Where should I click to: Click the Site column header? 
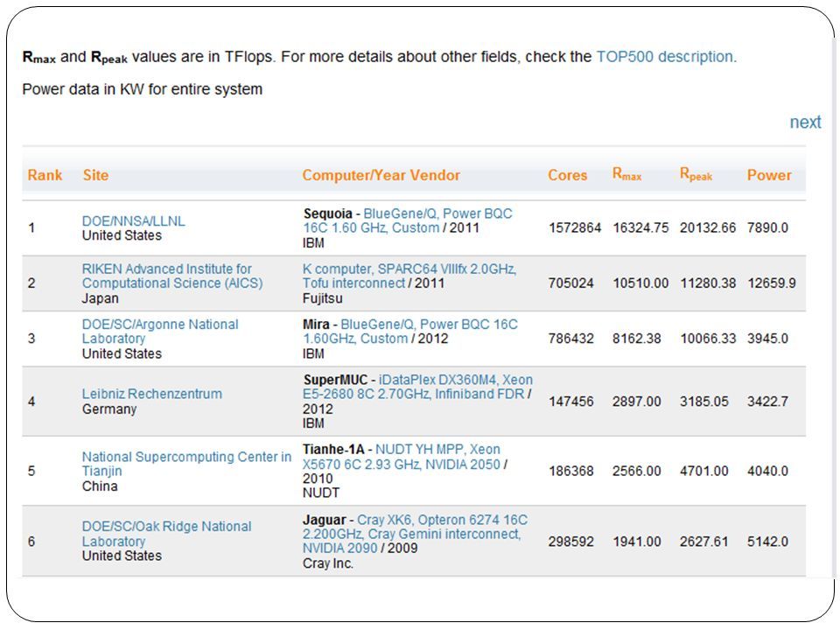96,175
